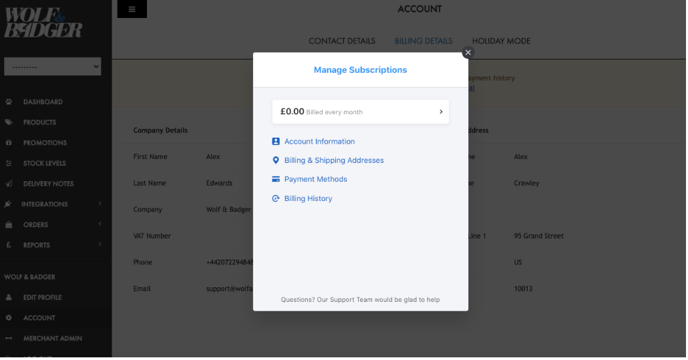The height and width of the screenshot is (360, 688).
Task: Switch to Holiday Mode tab
Action: click(x=501, y=41)
